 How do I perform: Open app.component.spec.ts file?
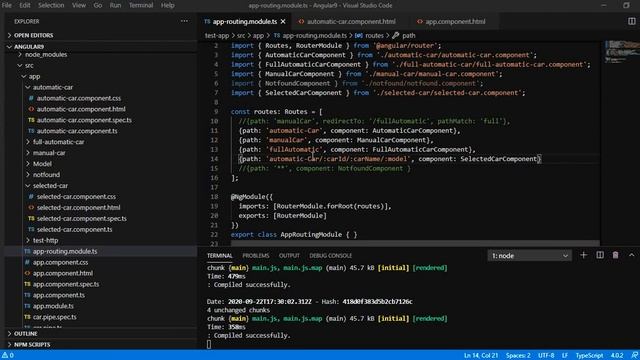tap(66, 284)
